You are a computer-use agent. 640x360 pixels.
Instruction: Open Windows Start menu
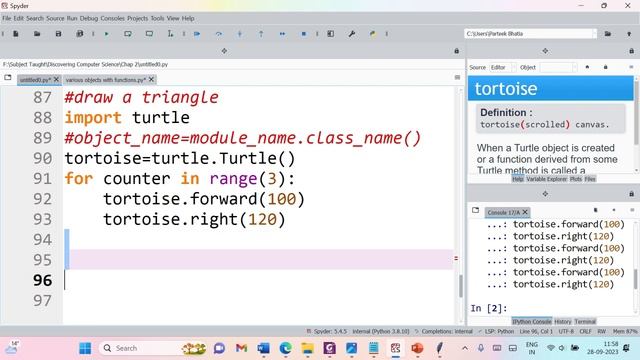[x=85, y=348]
